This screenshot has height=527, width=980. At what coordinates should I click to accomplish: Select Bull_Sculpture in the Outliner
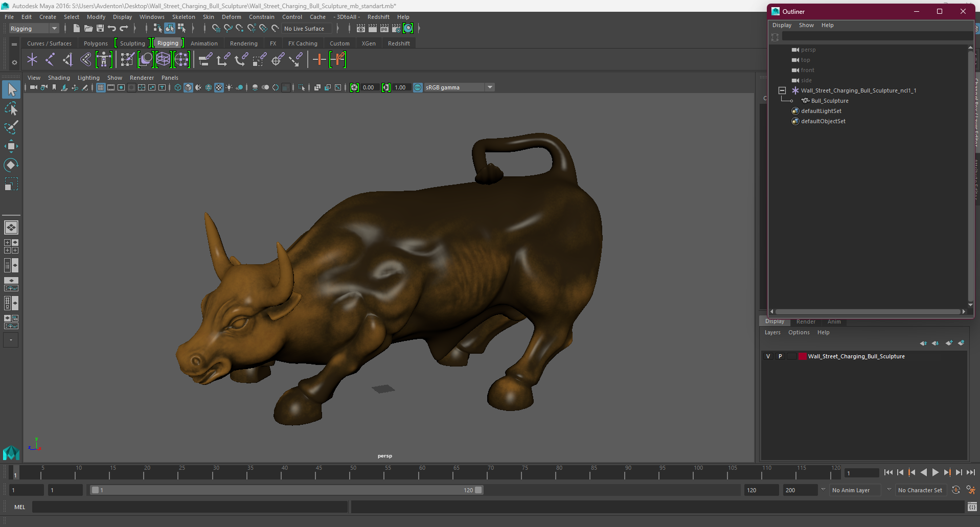click(829, 101)
